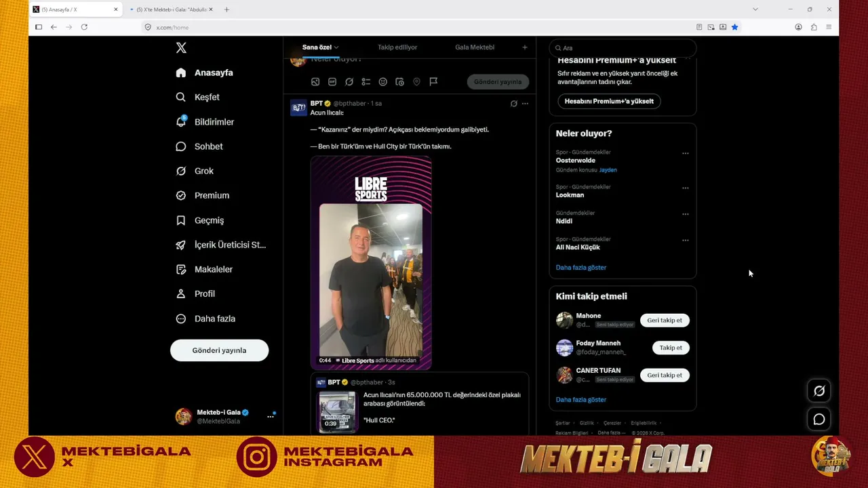Schedule the post with the calendar icon
Image resolution: width=868 pixels, height=488 pixels.
[x=400, y=82]
